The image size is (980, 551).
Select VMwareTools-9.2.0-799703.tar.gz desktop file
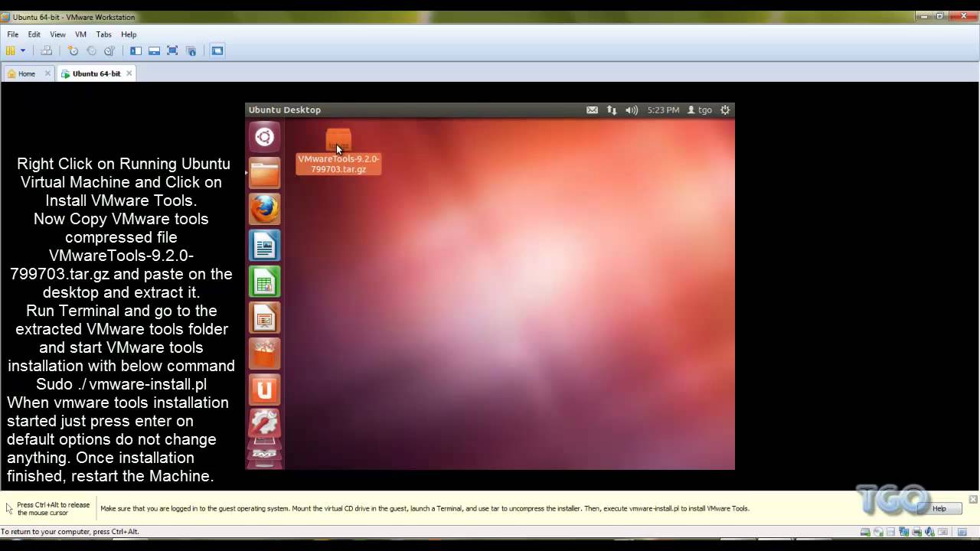pos(338,152)
